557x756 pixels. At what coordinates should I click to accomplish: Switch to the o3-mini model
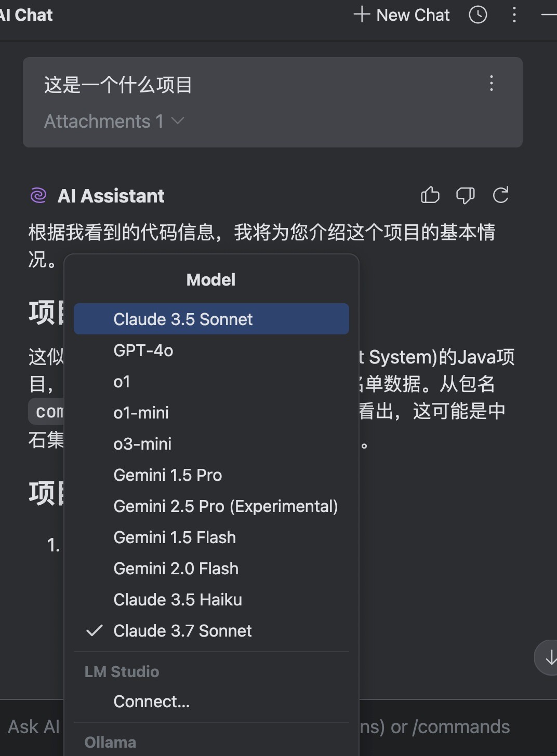142,444
